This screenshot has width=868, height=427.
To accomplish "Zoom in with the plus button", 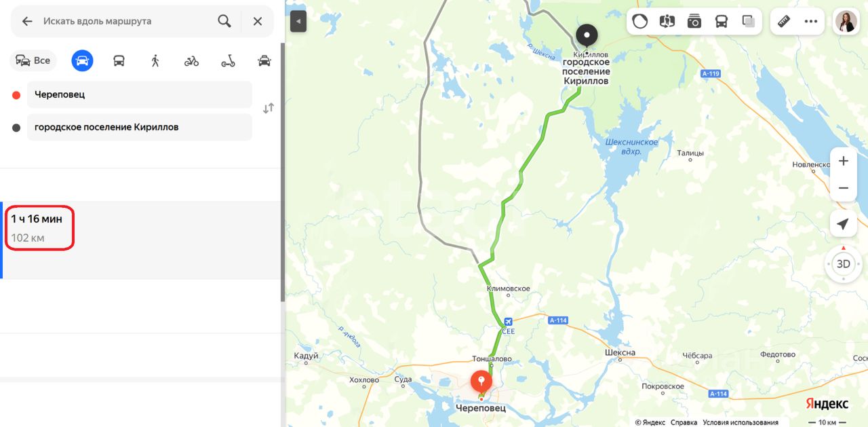I will click(844, 161).
